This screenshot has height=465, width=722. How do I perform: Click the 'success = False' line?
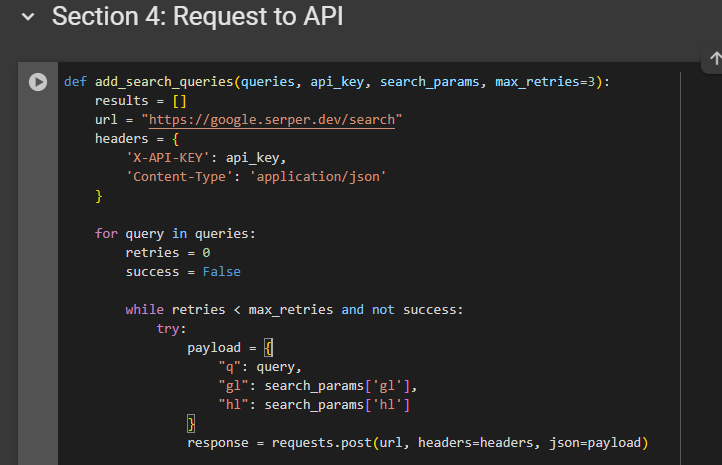[x=183, y=272]
